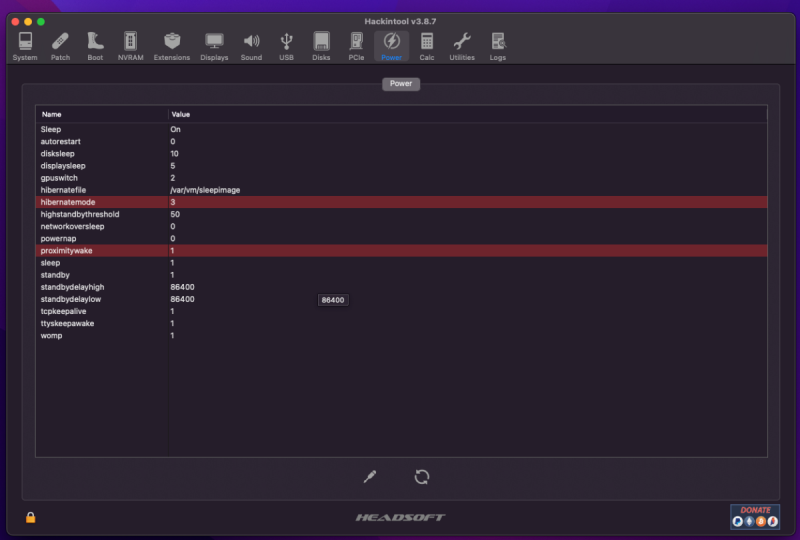Select the networkoversleep row
Screen dimensions: 800x540
pos(402,227)
